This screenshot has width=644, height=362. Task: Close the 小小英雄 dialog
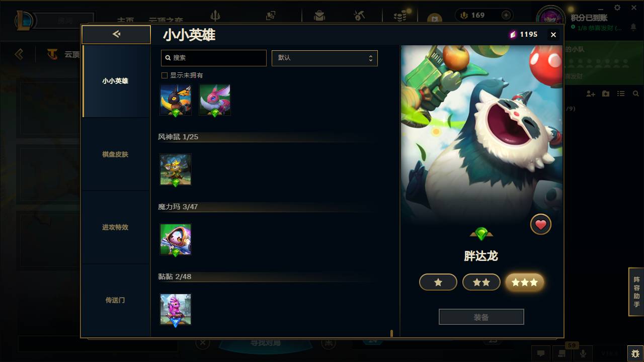pos(553,35)
